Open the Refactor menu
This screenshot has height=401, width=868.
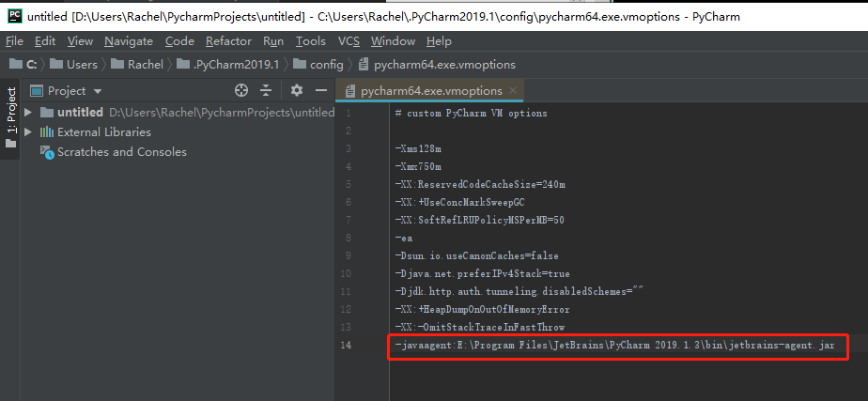pyautogui.click(x=228, y=41)
